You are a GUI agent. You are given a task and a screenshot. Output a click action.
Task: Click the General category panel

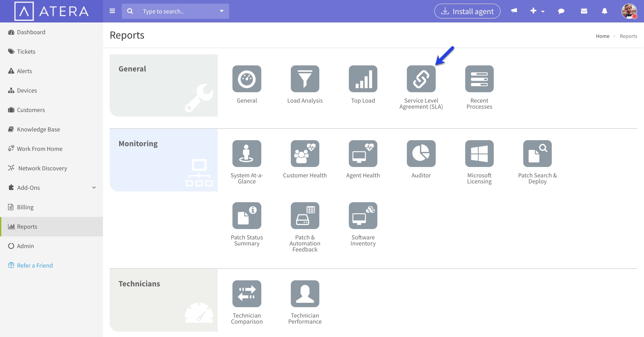coord(164,86)
